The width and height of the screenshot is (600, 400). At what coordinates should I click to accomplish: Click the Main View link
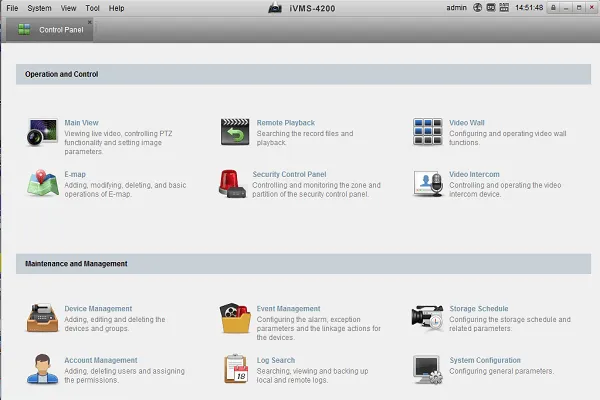point(82,123)
